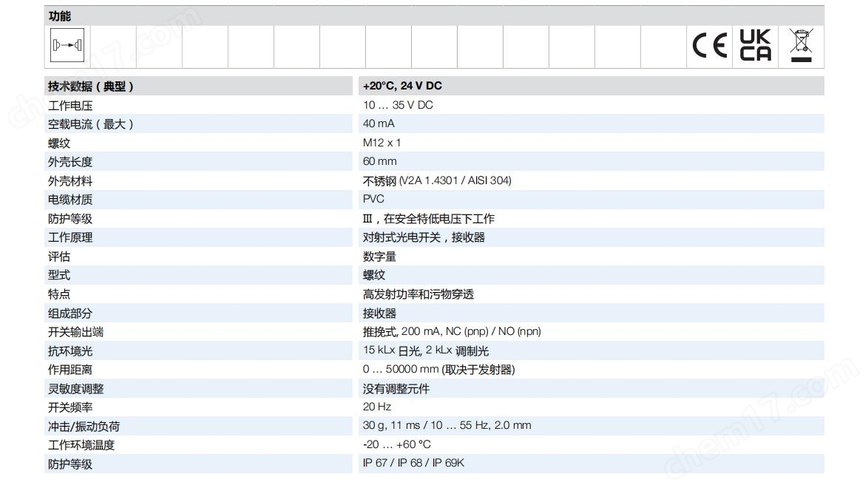Viewport: 868px width, 488px height.
Task: Click the crossed-out waste bin WEEE icon
Action: point(801,45)
